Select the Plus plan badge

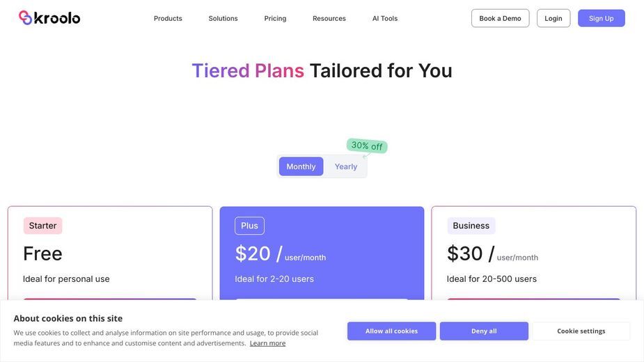(x=249, y=226)
